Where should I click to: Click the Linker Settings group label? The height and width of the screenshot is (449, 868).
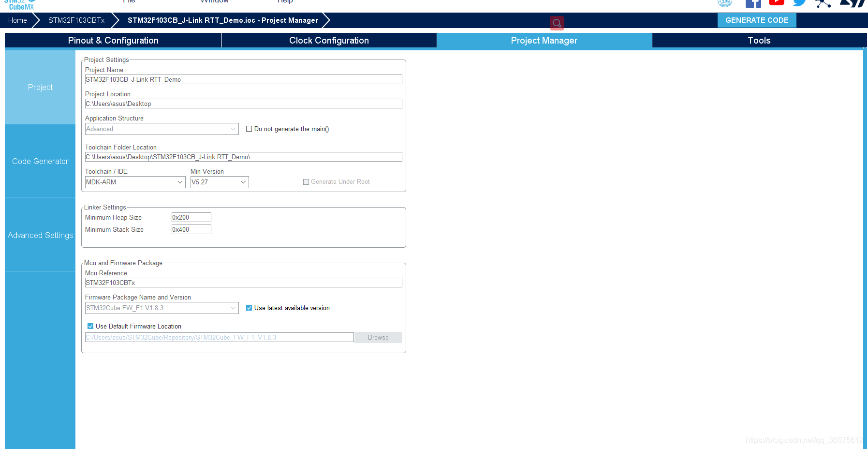pos(105,207)
